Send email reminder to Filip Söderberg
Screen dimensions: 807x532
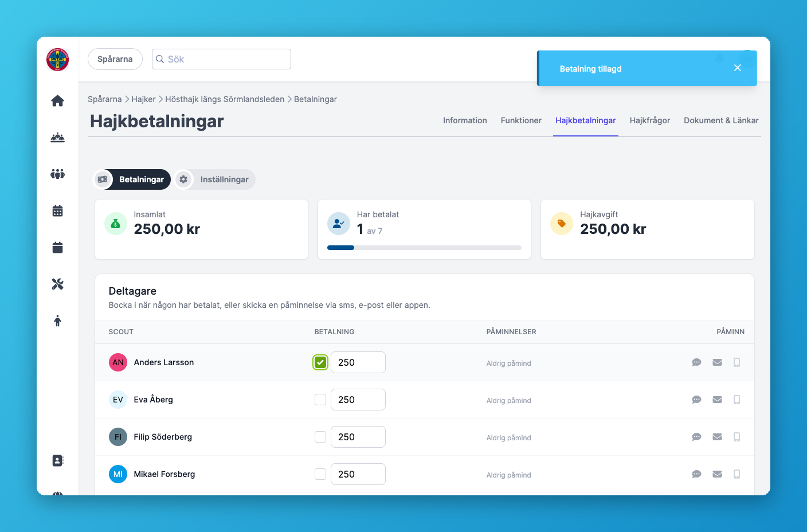[717, 437]
